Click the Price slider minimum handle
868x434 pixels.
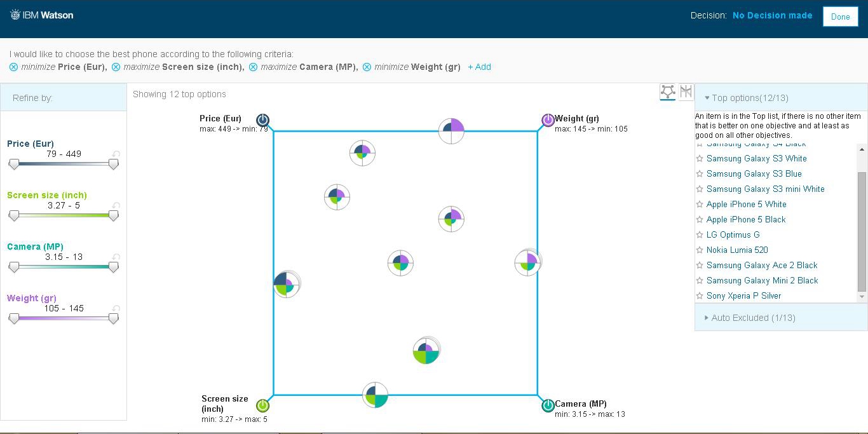[x=13, y=165]
